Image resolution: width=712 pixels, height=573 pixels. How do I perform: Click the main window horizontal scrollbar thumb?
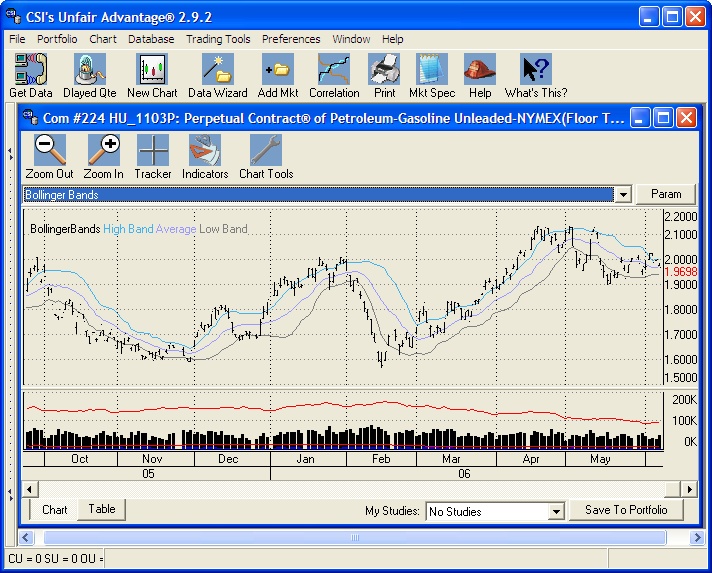355,538
